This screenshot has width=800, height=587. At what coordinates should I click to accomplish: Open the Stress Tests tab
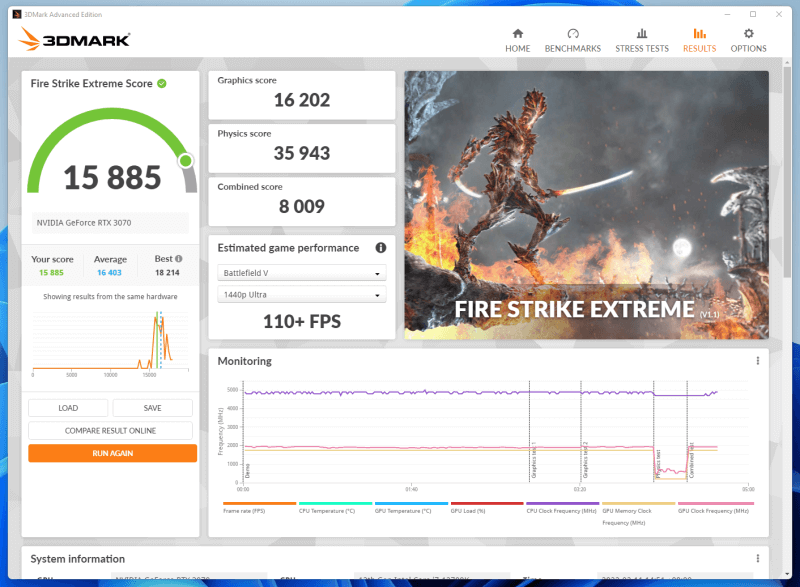641,41
